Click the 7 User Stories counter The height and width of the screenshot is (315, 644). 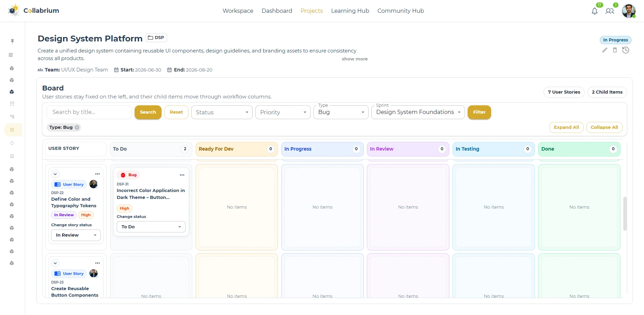point(564,92)
